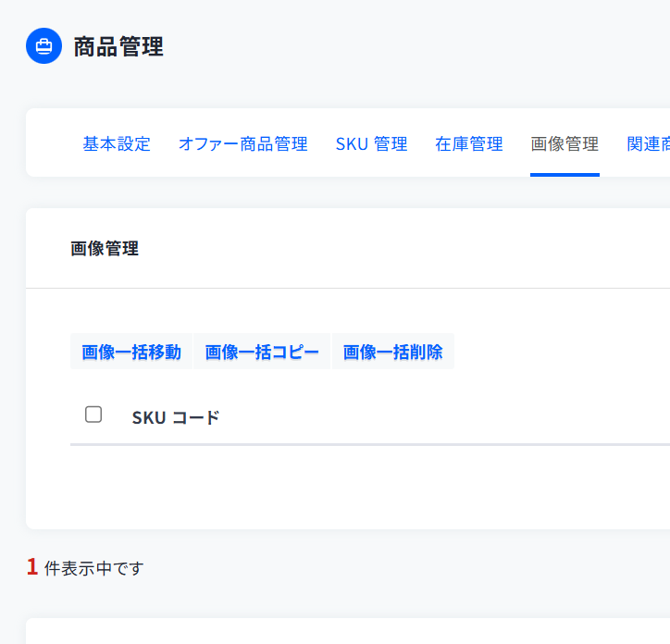This screenshot has width=670, height=644.
Task: Click the SKU コード column header
Action: pyautogui.click(x=176, y=417)
